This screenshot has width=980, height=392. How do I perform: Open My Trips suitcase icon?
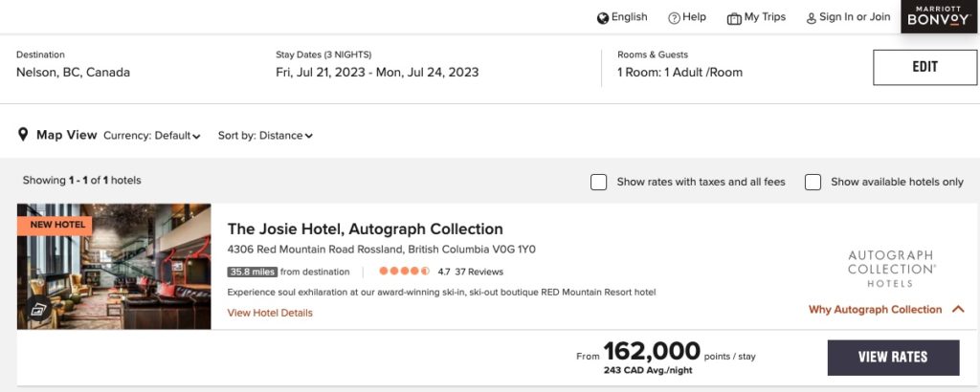pyautogui.click(x=734, y=18)
